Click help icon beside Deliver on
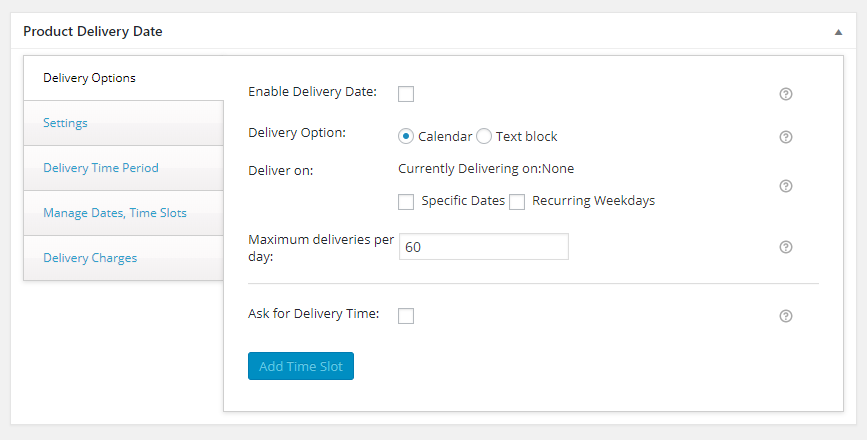 tap(786, 186)
